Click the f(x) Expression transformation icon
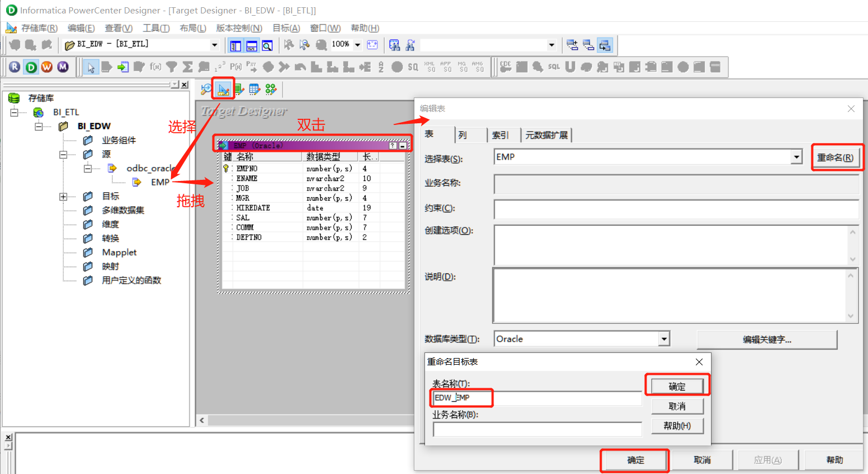Viewport: 868px width, 474px height. click(155, 67)
